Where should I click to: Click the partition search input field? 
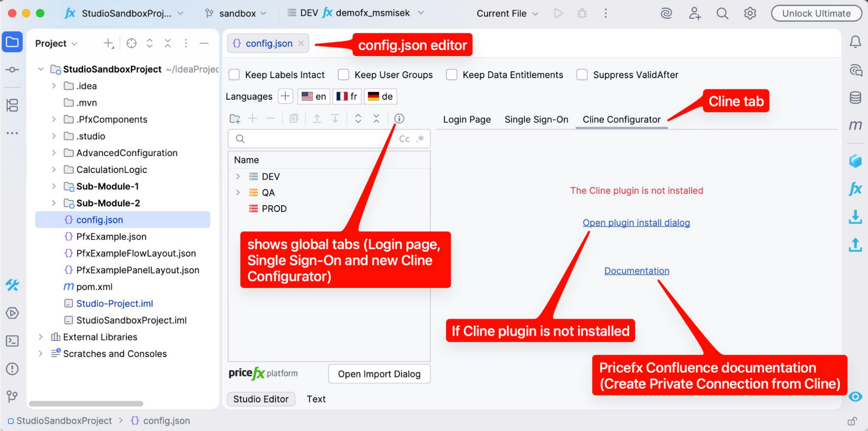[318, 139]
